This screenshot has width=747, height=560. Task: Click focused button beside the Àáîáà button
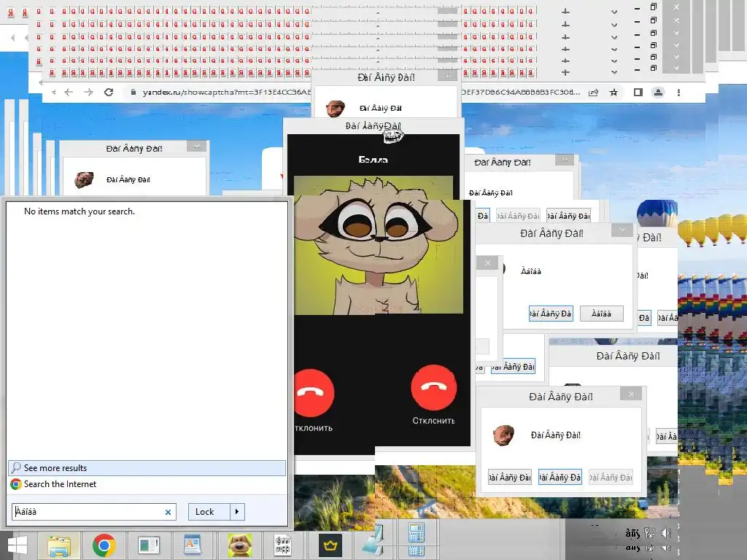pos(551,314)
